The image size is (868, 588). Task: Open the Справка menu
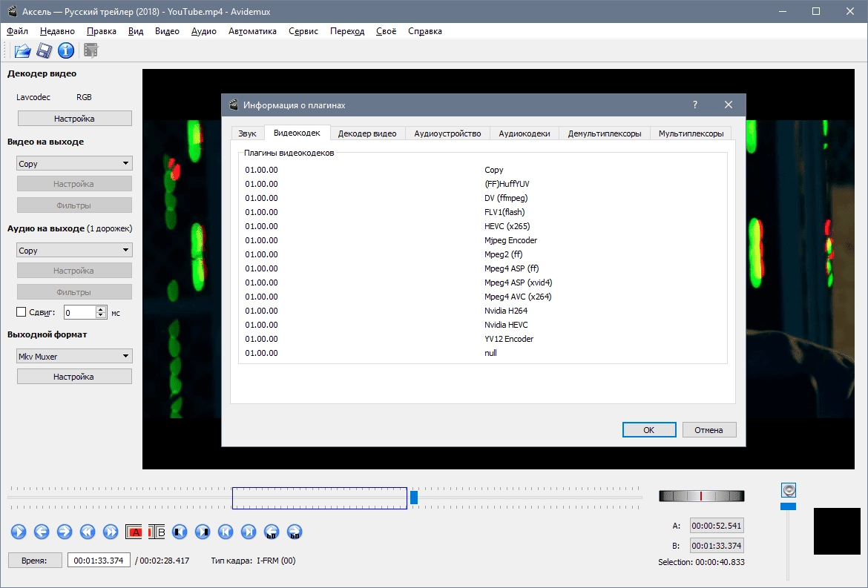424,31
